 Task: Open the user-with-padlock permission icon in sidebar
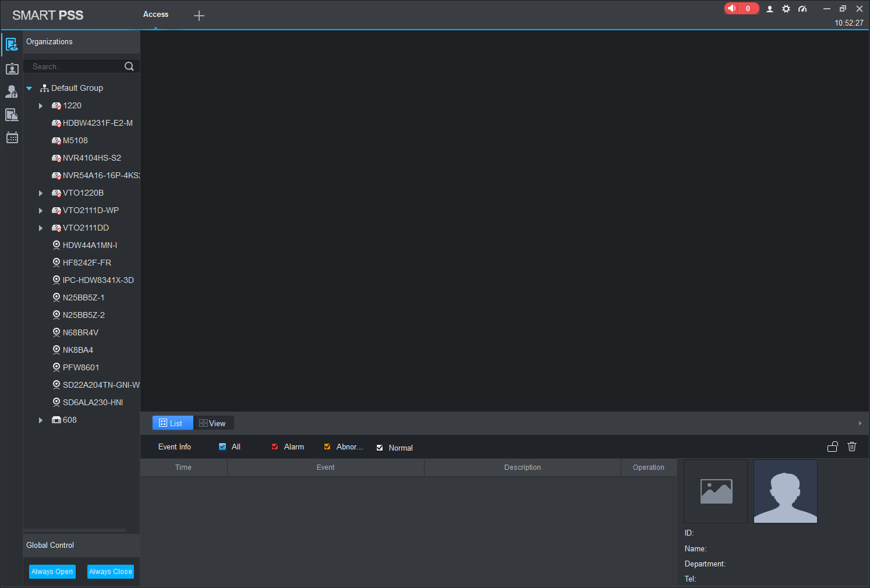(12, 91)
